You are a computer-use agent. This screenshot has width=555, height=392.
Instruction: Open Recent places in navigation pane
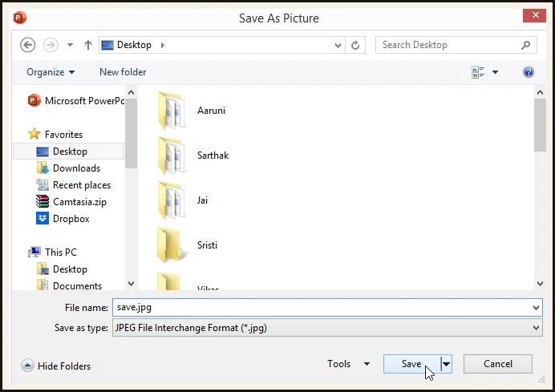pos(73,185)
